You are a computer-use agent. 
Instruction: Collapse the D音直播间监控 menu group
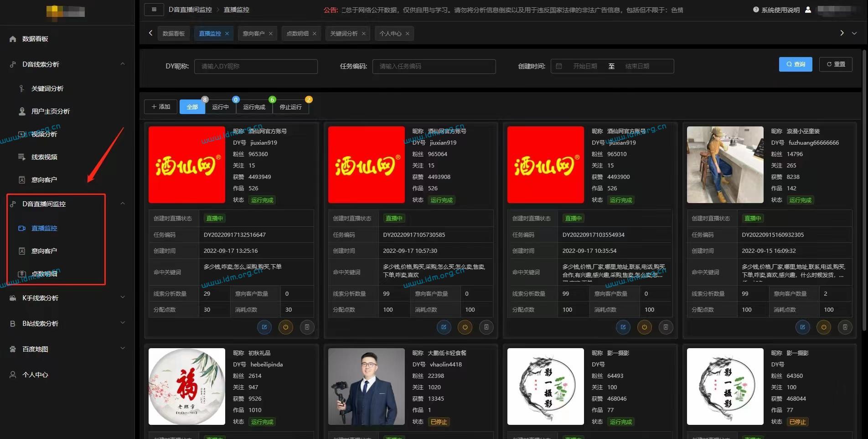tap(123, 204)
